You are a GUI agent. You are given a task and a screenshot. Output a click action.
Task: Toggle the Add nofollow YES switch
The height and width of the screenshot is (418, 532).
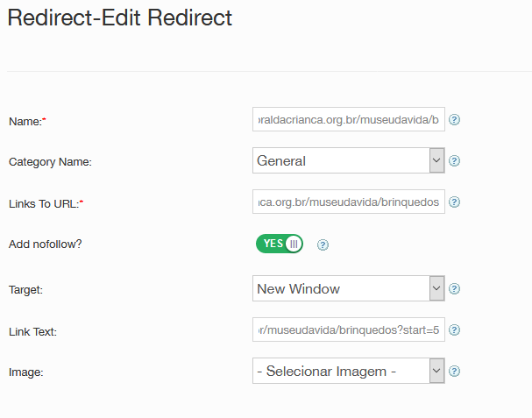tap(280, 244)
